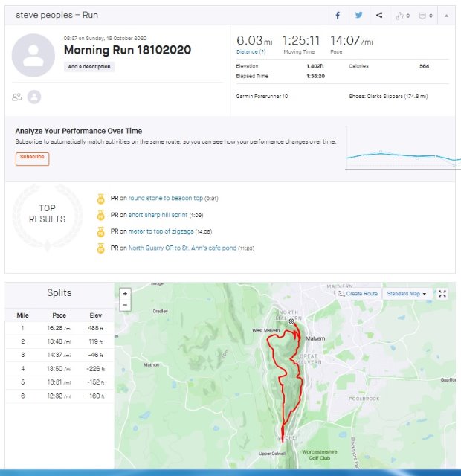Select the mile 1 split row
This screenshot has height=476, width=461.
click(x=59, y=328)
